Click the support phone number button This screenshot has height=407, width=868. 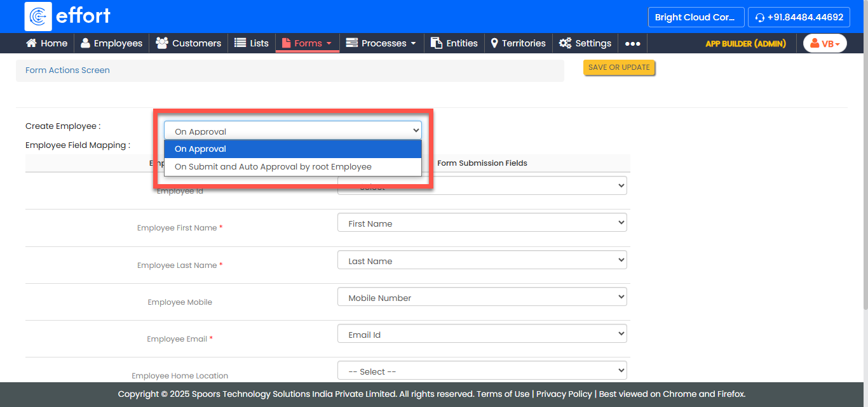(x=799, y=17)
